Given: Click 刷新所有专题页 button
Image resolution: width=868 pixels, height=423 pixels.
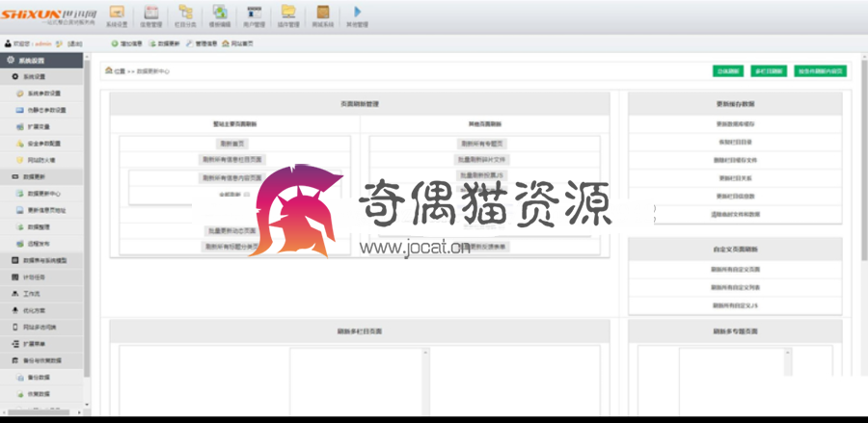Looking at the screenshot, I should pyautogui.click(x=482, y=144).
